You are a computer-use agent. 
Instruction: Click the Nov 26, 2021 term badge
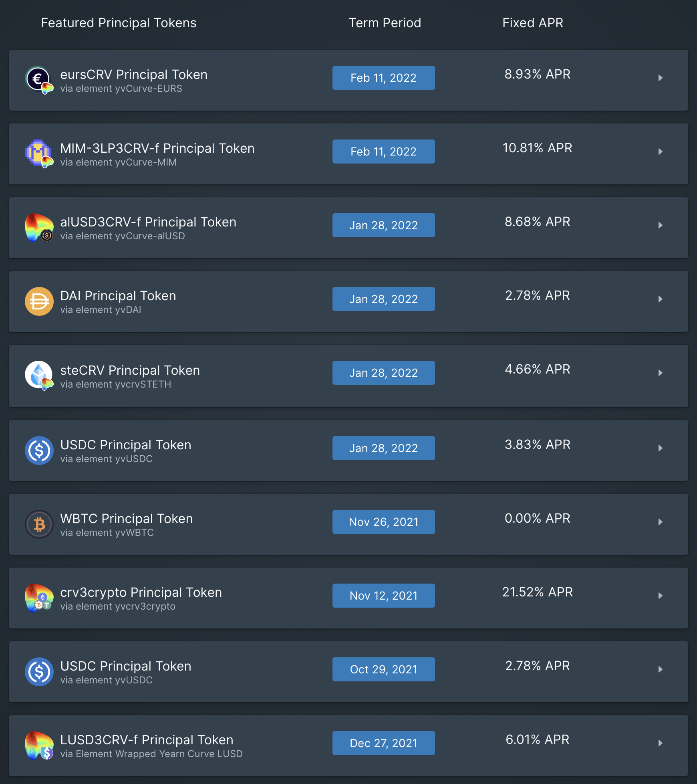point(383,522)
